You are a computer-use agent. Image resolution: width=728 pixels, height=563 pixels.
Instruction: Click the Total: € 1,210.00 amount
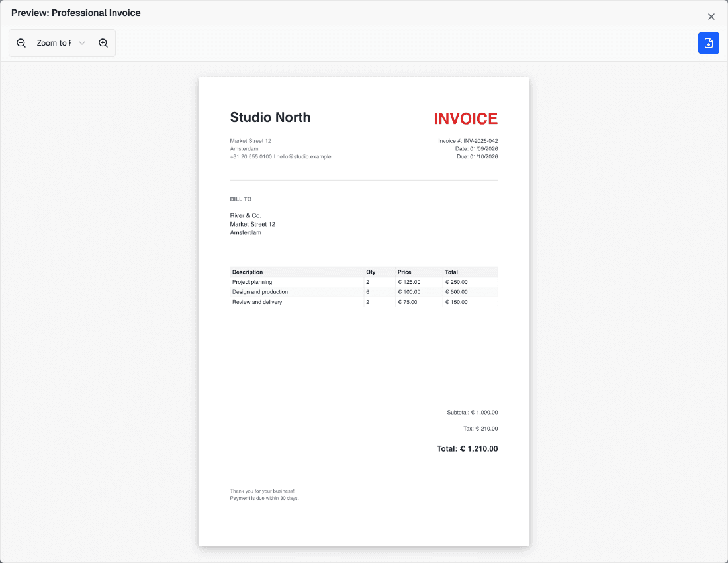[467, 448]
